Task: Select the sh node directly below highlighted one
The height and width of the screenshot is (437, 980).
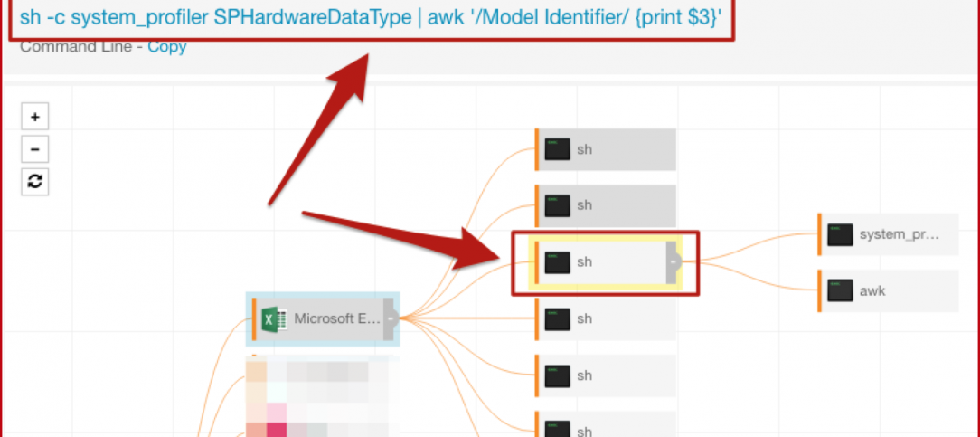Action: tap(606, 318)
